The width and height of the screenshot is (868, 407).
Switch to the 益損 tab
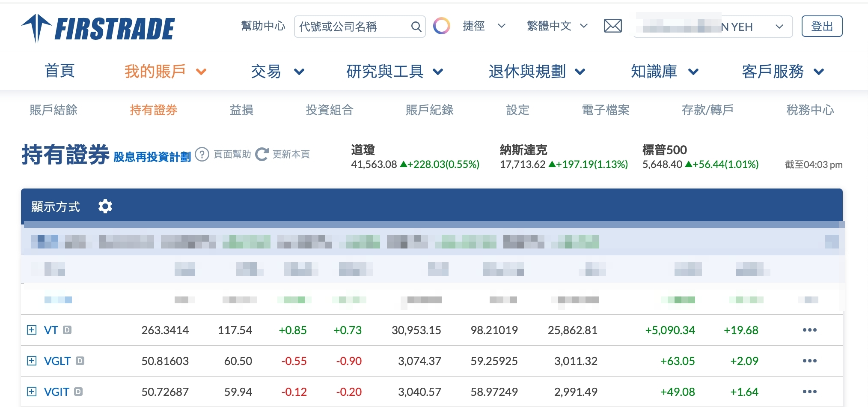point(241,110)
